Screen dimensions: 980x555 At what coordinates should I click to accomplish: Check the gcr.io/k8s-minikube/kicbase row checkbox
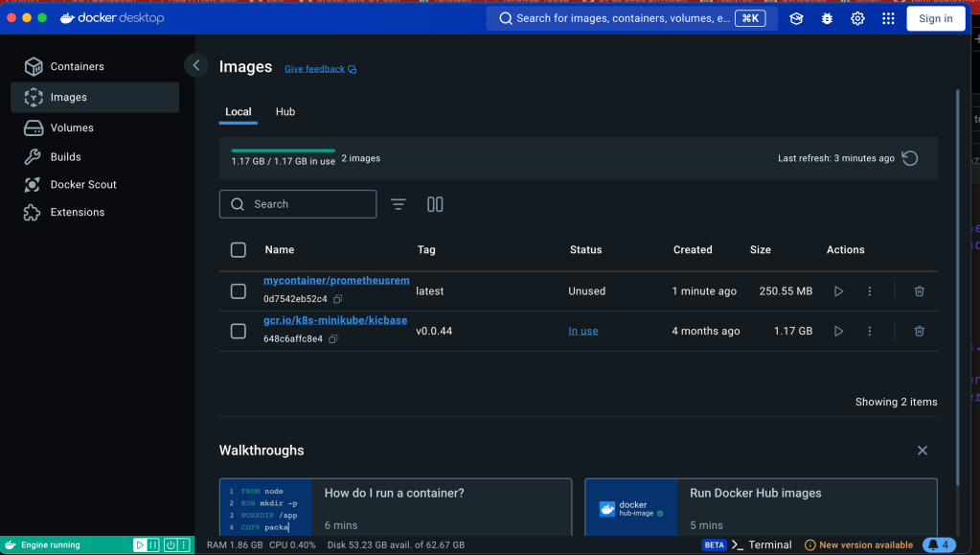point(239,331)
